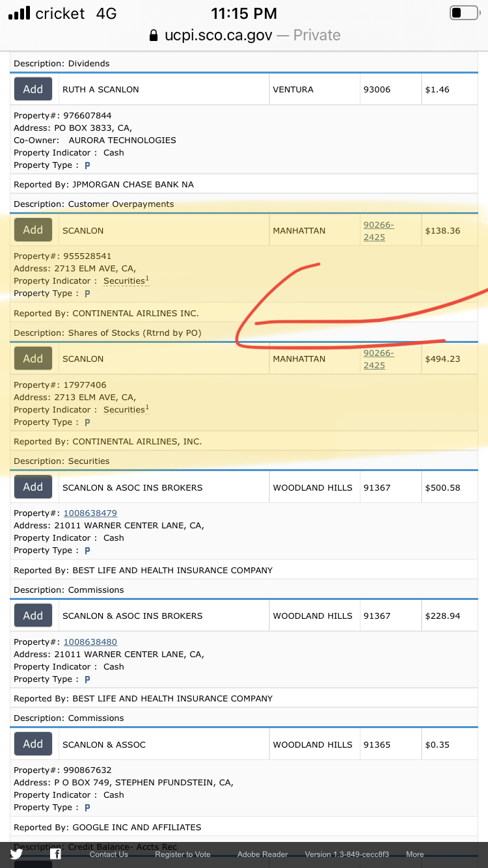Select Address P O BOX 749, STEPHEN PFUNDSTEIN
This screenshot has width=488, height=868.
coord(124,783)
